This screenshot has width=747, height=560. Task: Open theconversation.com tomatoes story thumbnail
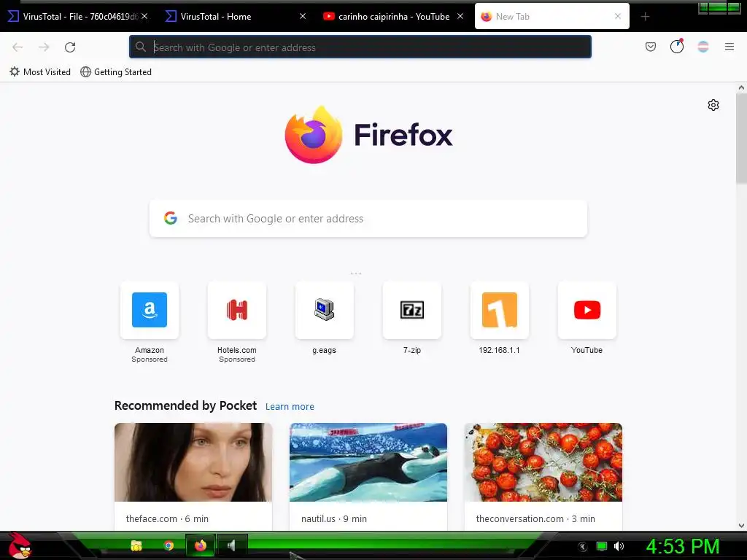543,462
